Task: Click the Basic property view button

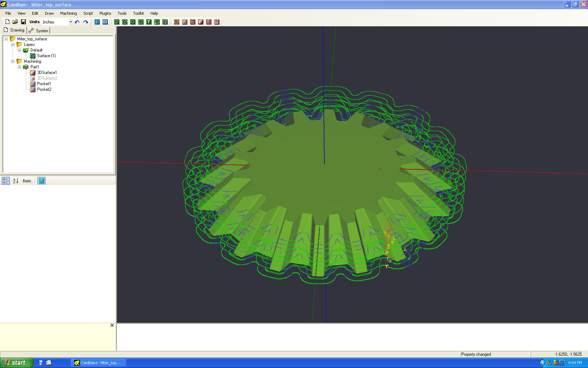Action: 27,181
